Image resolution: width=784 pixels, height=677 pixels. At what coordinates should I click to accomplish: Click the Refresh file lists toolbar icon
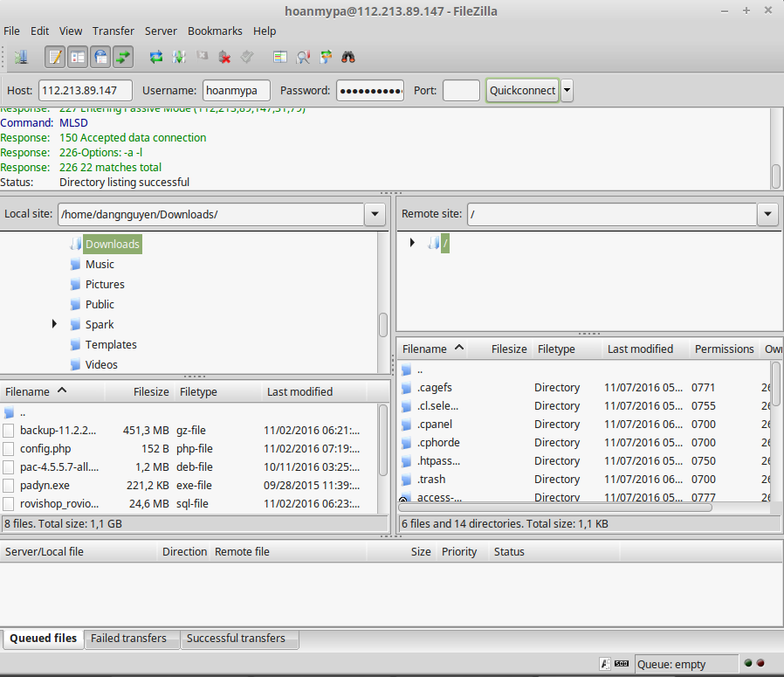pos(156,57)
